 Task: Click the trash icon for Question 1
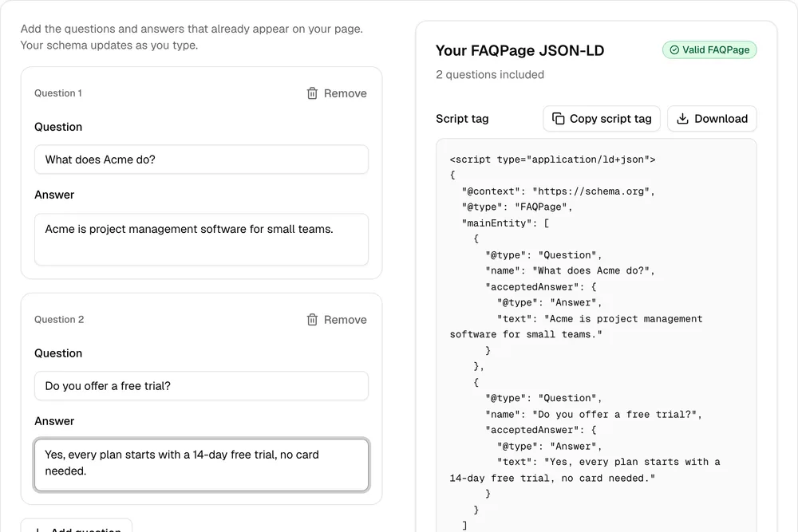point(312,93)
